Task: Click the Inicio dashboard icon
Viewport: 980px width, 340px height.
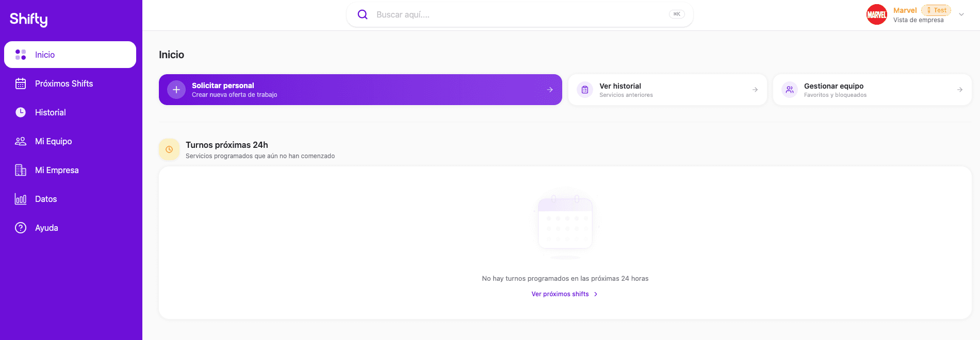Action: 21,55
